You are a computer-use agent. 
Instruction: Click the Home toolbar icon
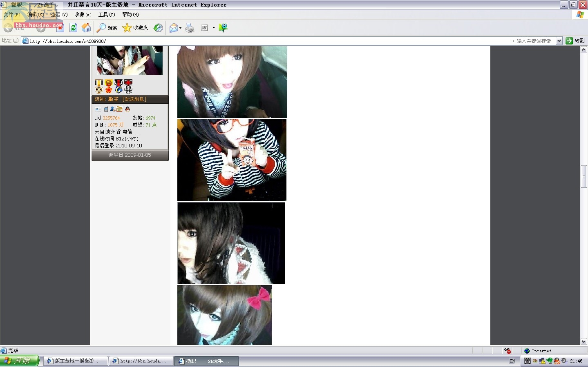click(x=86, y=28)
